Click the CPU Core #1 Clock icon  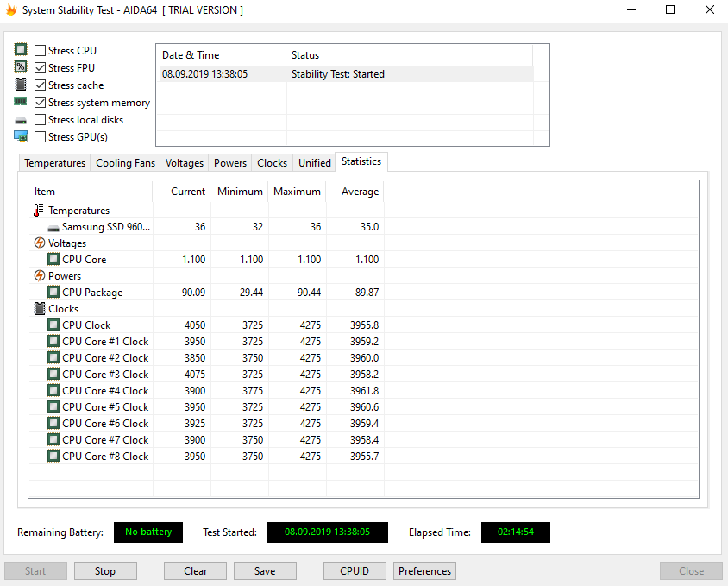coord(53,341)
